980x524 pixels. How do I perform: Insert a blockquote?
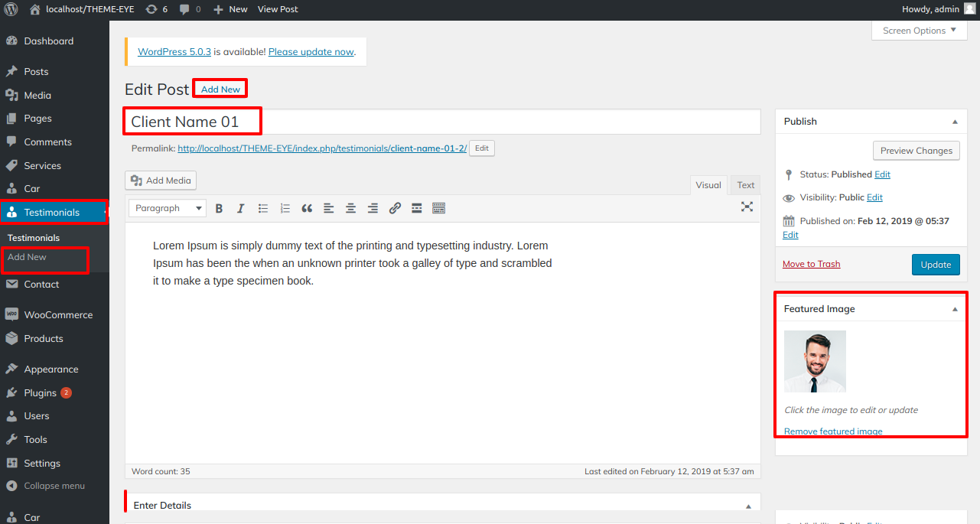click(x=307, y=208)
